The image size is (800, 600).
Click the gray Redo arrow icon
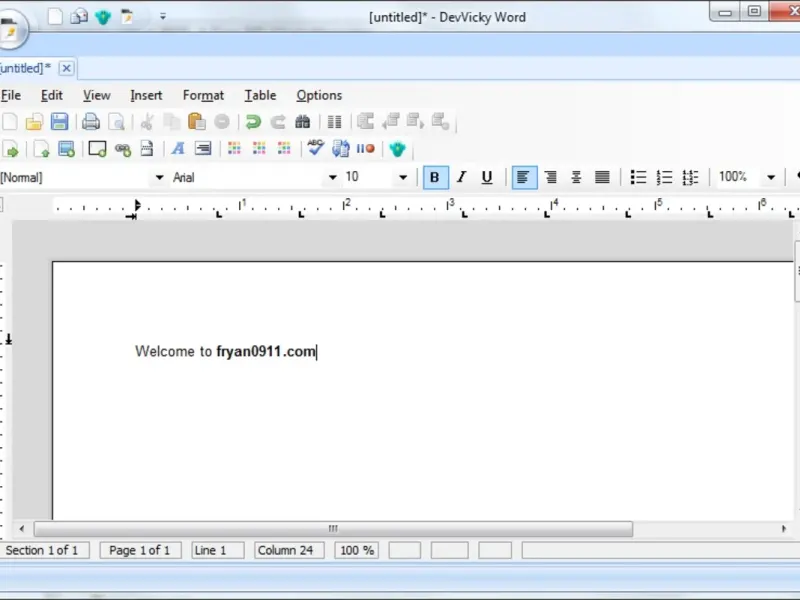[x=278, y=122]
